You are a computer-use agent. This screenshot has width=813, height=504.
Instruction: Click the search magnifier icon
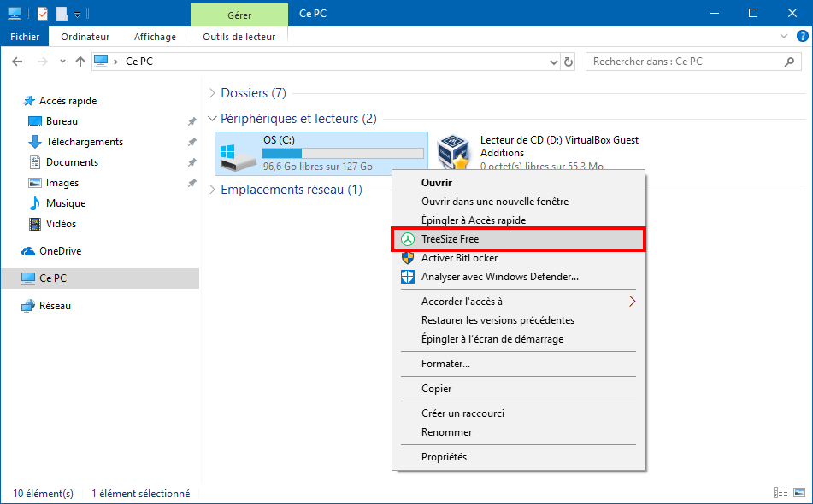[x=789, y=62]
